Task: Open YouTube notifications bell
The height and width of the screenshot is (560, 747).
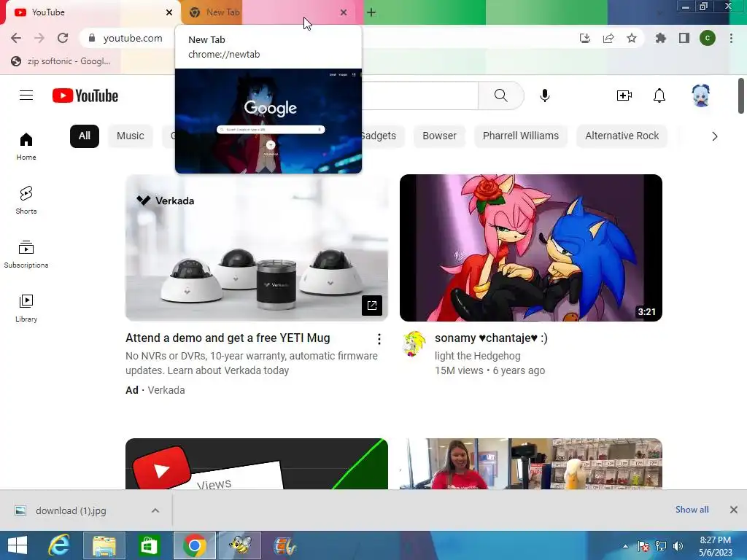Action: (x=659, y=96)
